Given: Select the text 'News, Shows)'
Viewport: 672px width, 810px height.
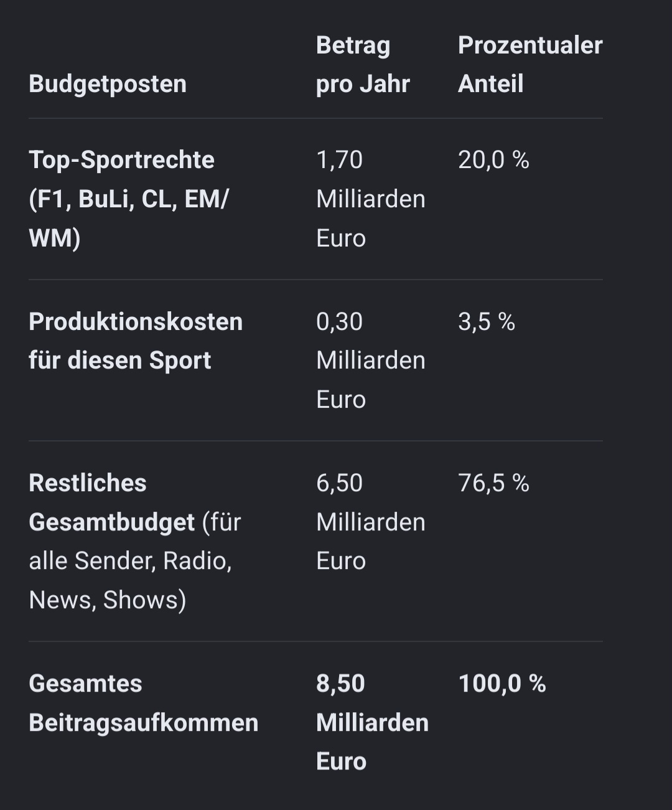Looking at the screenshot, I should [108, 600].
